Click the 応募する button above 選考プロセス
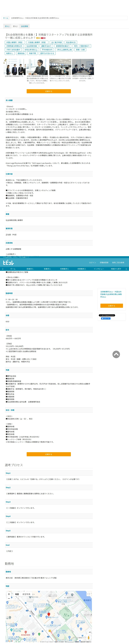The height and width of the screenshot is (644, 129). (49, 454)
